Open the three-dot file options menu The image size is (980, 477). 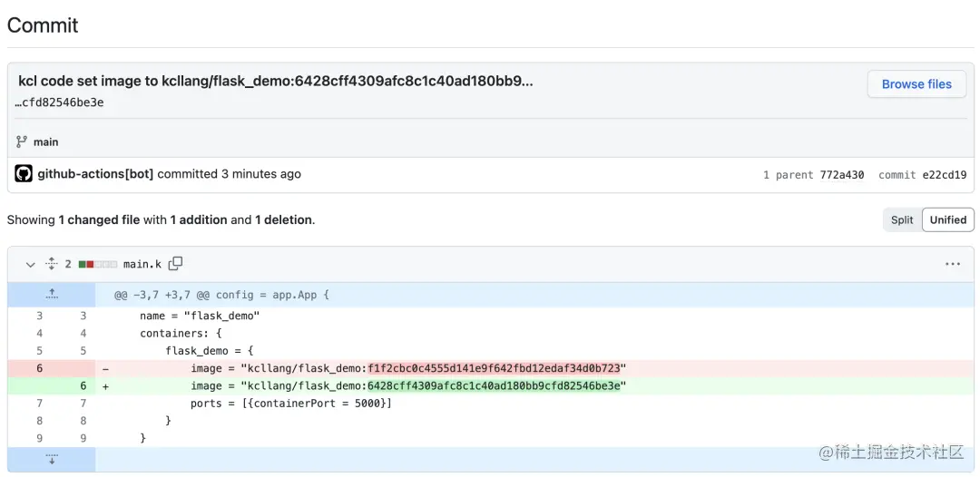(x=953, y=264)
